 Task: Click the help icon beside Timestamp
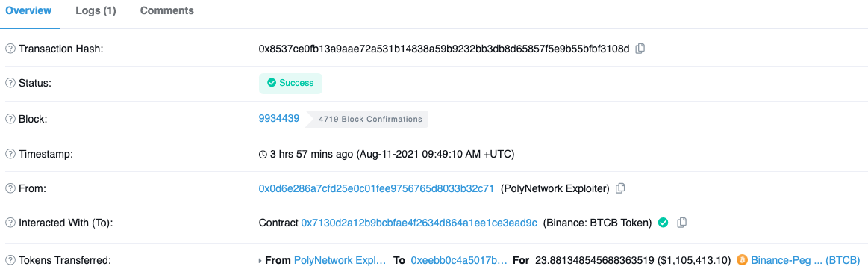coord(10,154)
